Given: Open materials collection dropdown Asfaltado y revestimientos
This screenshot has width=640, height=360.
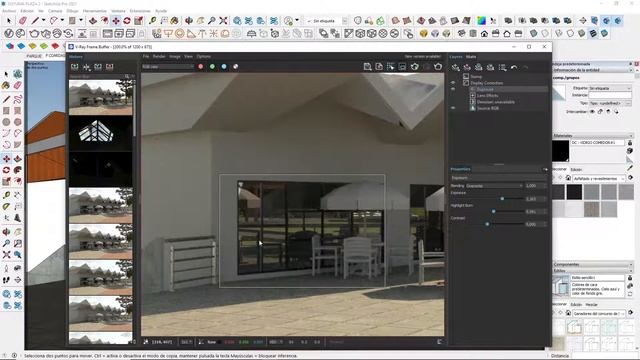Looking at the screenshot, I should tap(599, 178).
